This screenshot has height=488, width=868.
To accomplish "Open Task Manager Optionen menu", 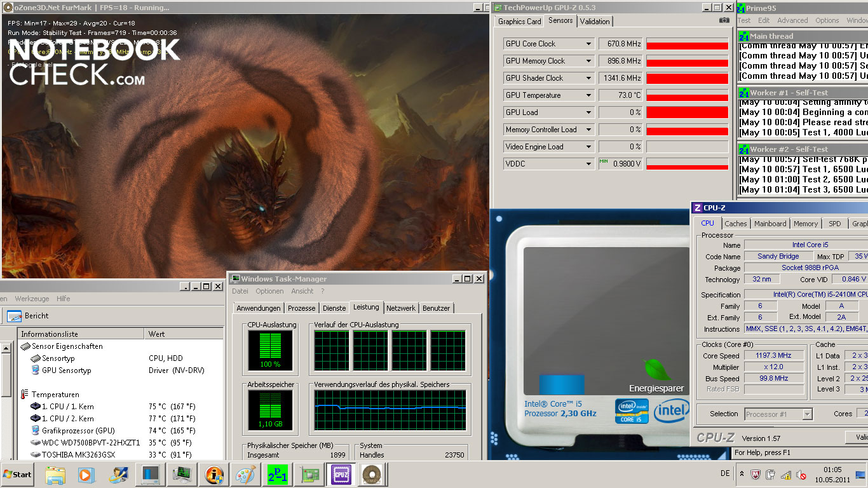I will (x=269, y=291).
